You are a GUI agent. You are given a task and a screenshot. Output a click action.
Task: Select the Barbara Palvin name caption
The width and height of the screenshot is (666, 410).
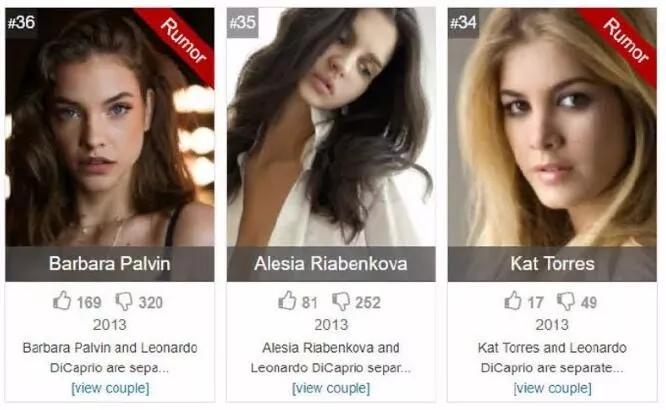110,264
